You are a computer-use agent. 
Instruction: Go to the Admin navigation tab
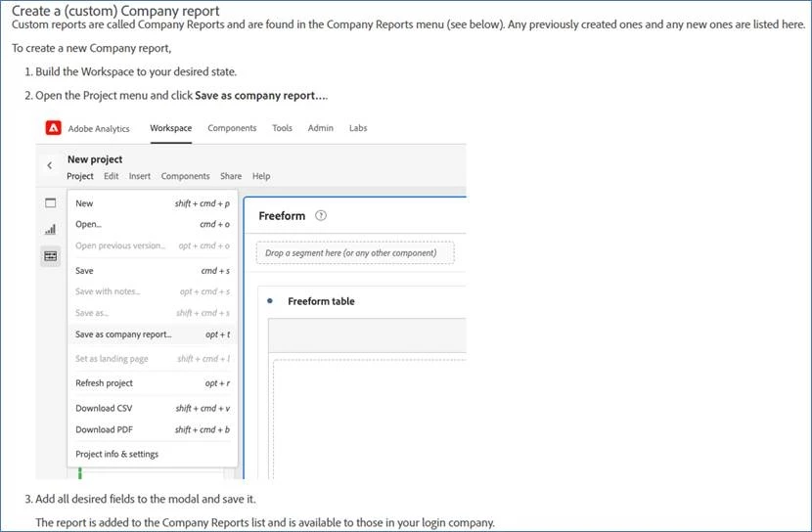click(321, 128)
